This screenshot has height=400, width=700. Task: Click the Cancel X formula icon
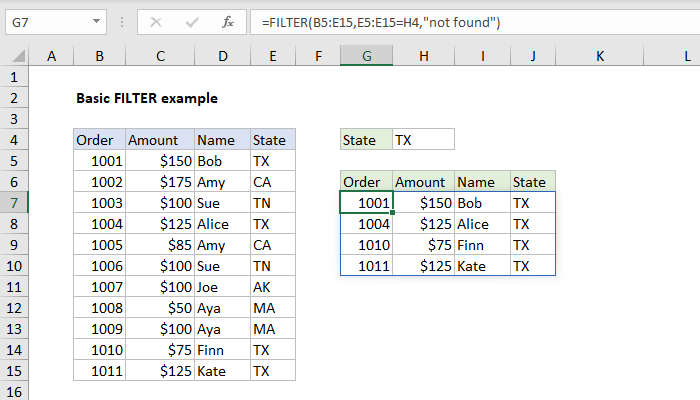click(156, 22)
